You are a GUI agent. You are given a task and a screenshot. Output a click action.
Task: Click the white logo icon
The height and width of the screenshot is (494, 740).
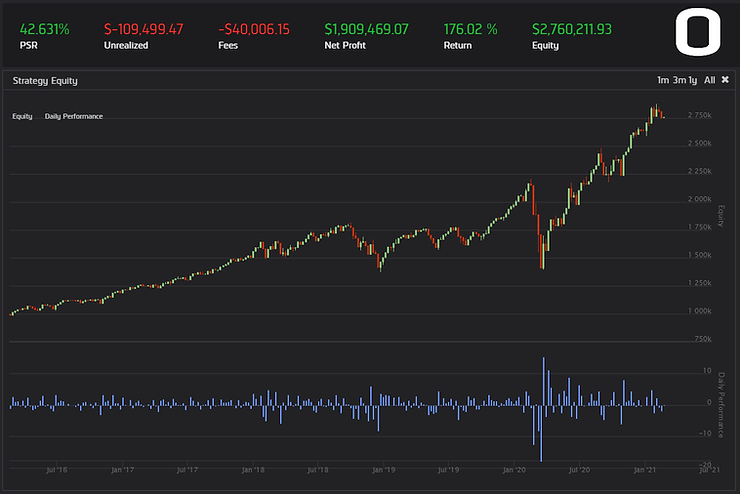tap(698, 32)
